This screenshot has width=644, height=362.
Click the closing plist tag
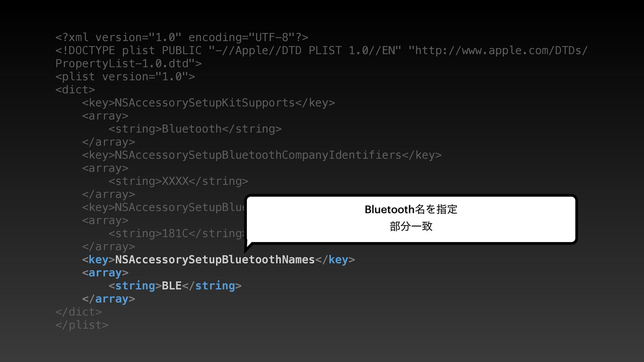pyautogui.click(x=82, y=325)
